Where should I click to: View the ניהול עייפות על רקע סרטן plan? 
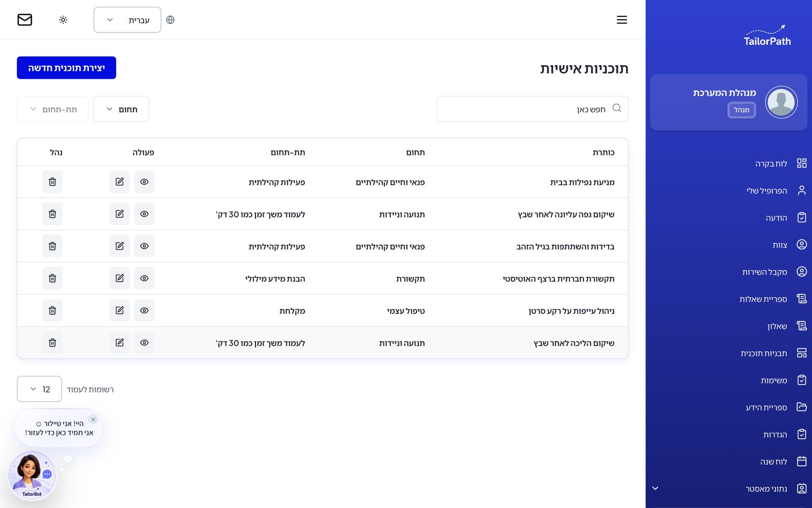[144, 310]
